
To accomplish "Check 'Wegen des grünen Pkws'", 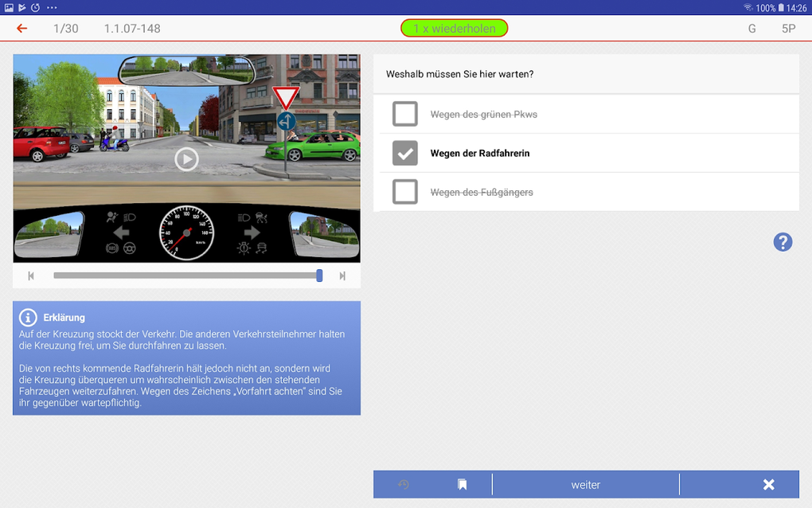I will 405,114.
